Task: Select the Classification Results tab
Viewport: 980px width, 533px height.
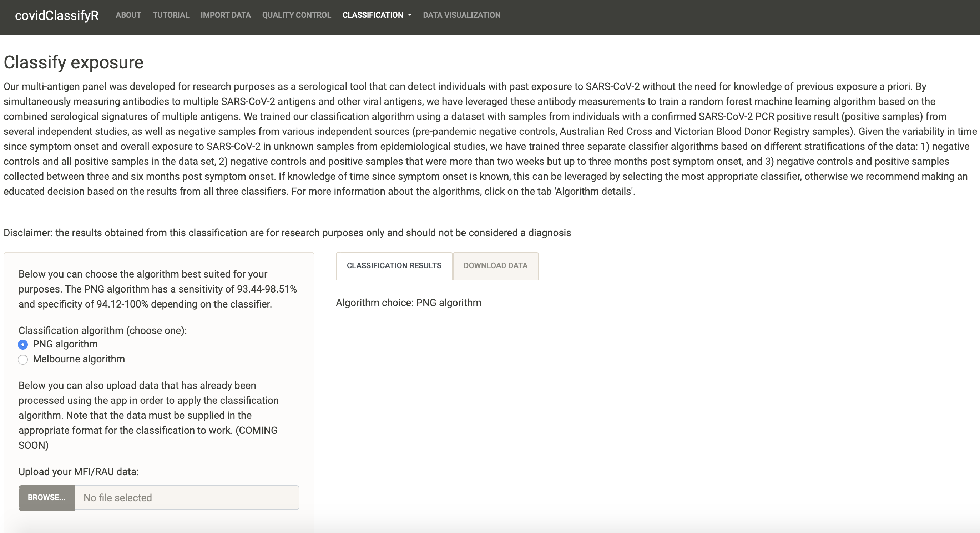Action: click(x=394, y=266)
